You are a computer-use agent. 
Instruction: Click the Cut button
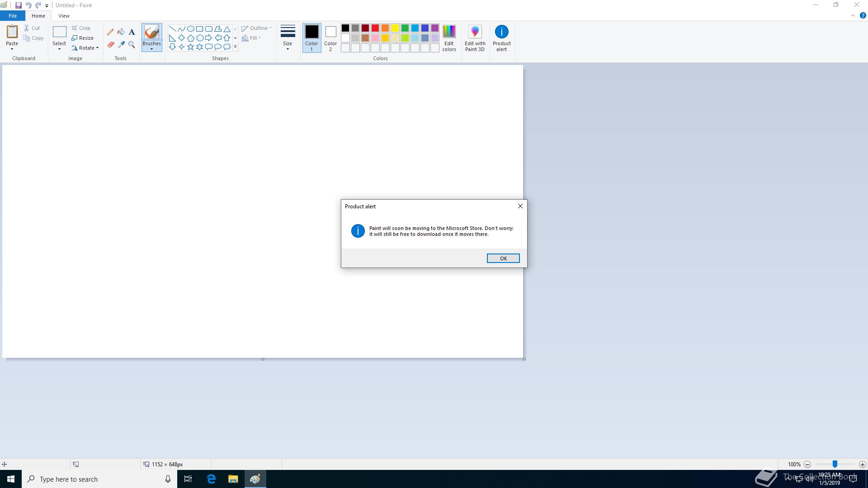click(x=32, y=28)
